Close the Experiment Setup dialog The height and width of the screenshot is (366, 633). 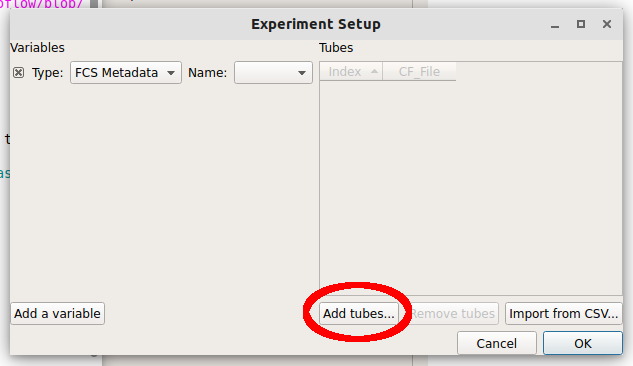tap(607, 24)
